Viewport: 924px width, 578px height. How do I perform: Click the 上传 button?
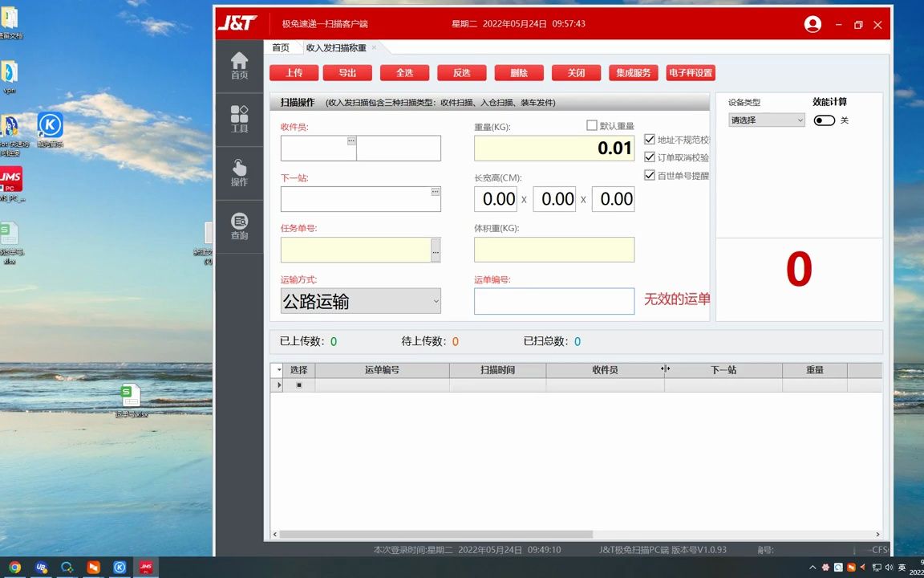294,72
